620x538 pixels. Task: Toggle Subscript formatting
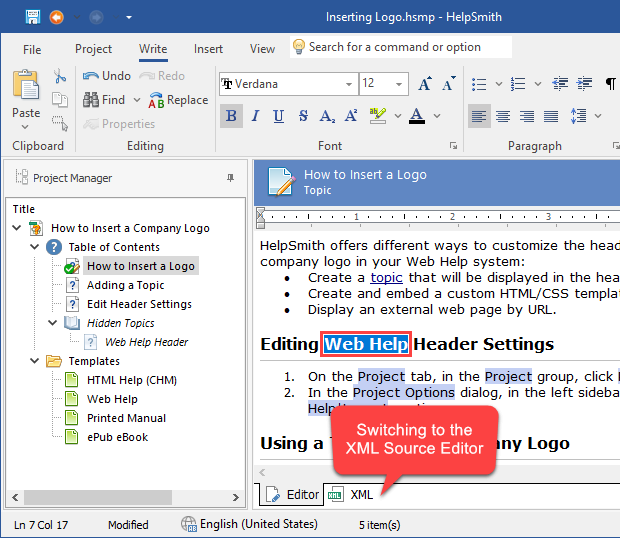(x=327, y=116)
